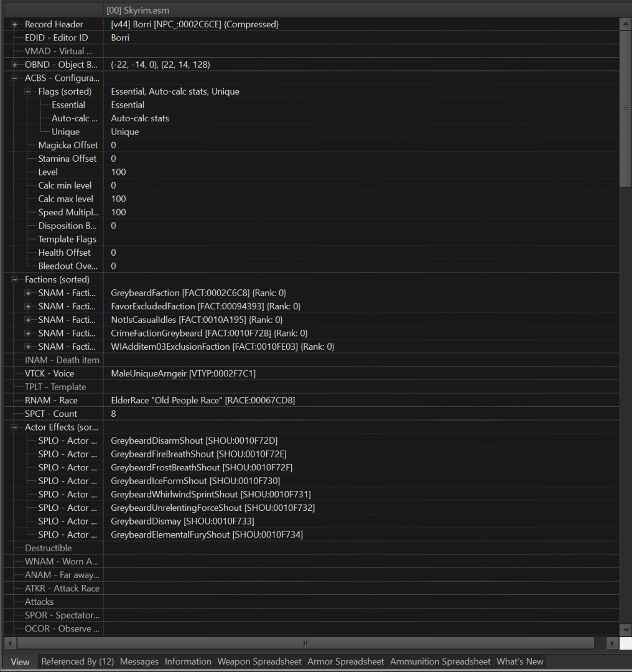Click the GreybeardFrostBreathShout value
The width and height of the screenshot is (632, 672).
(202, 467)
